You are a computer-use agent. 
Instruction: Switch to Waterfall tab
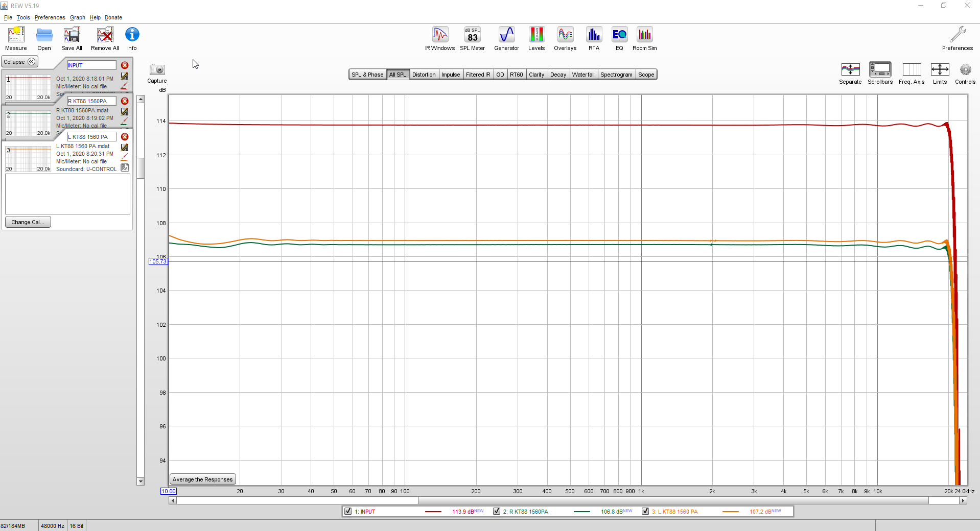[584, 75]
